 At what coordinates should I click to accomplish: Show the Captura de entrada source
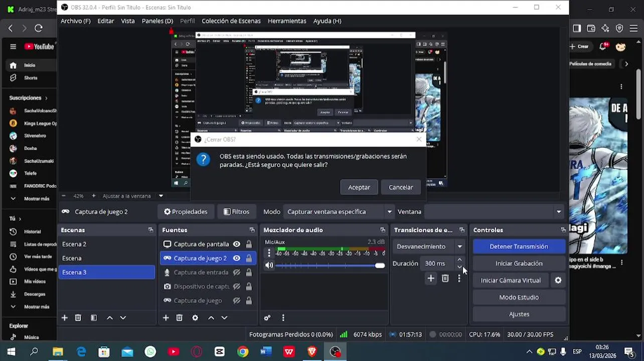click(x=236, y=272)
